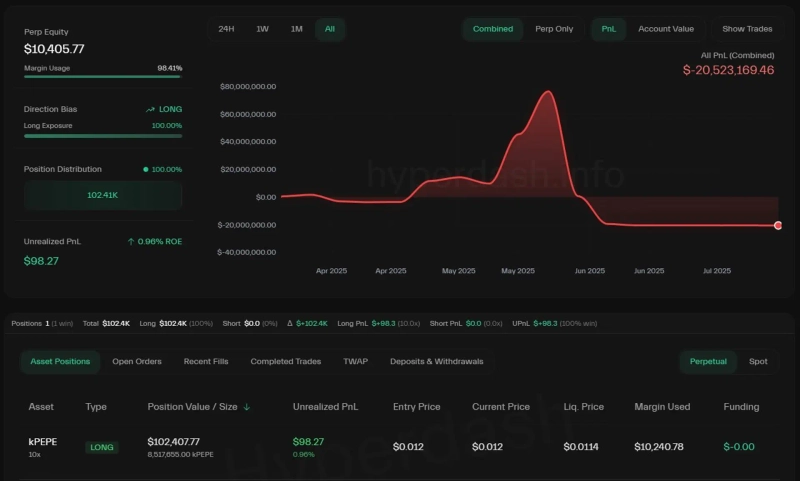The image size is (800, 481).
Task: Click the red endpoint marker on the PnL chart
Action: pyautogui.click(x=778, y=225)
